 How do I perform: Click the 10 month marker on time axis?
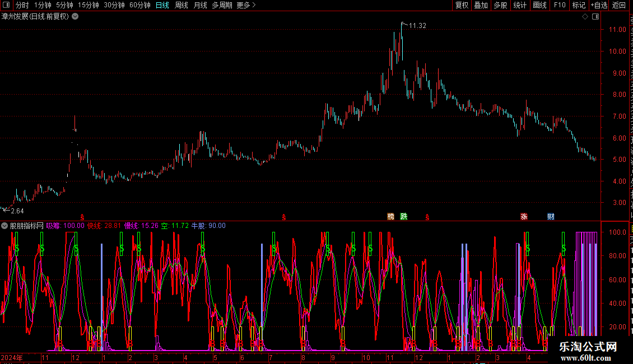(366, 357)
